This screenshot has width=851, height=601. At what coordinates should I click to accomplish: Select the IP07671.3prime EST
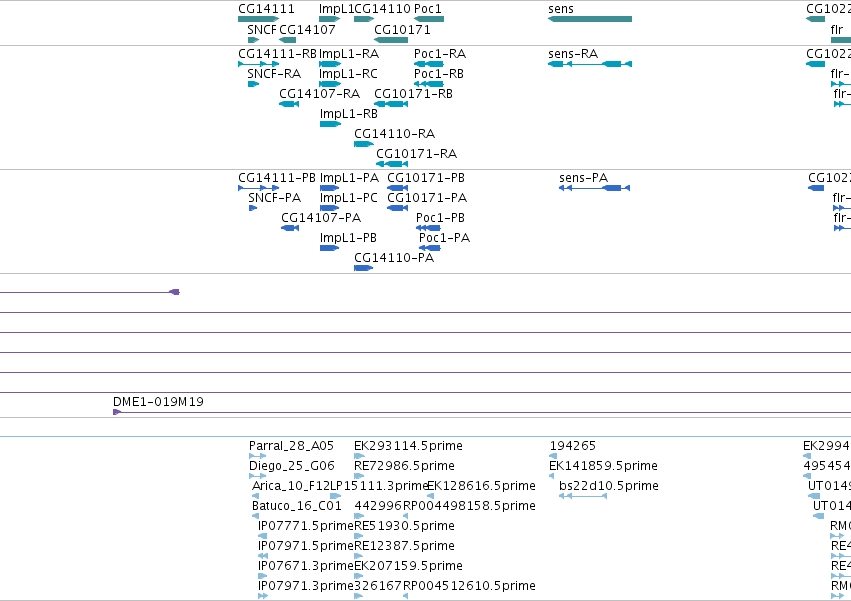click(x=262, y=577)
